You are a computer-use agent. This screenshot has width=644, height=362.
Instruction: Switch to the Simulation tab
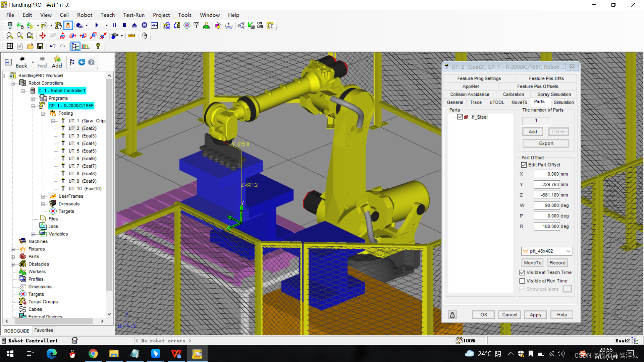point(563,102)
